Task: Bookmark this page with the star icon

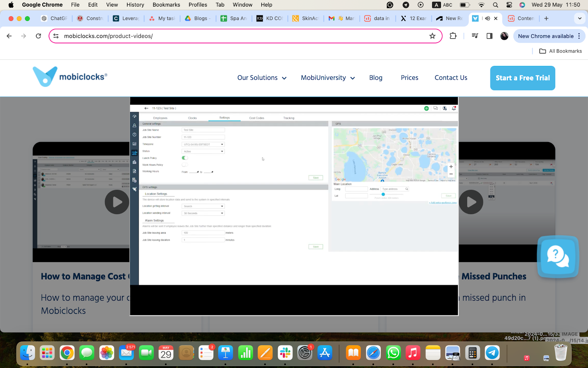Action: [432, 36]
